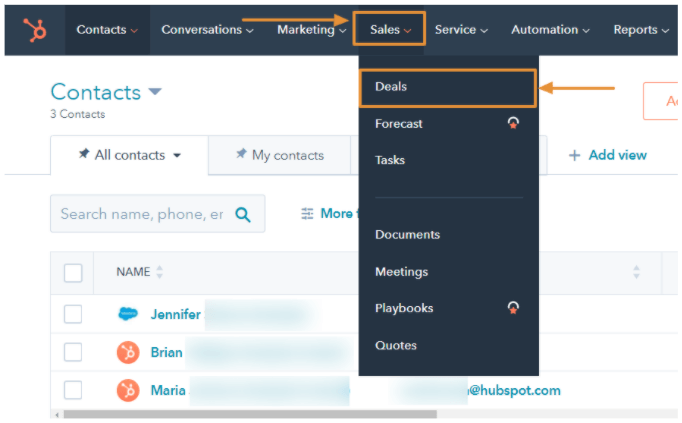Click the sort arrows in right column header
Image resolution: width=682 pixels, height=423 pixels.
[636, 272]
